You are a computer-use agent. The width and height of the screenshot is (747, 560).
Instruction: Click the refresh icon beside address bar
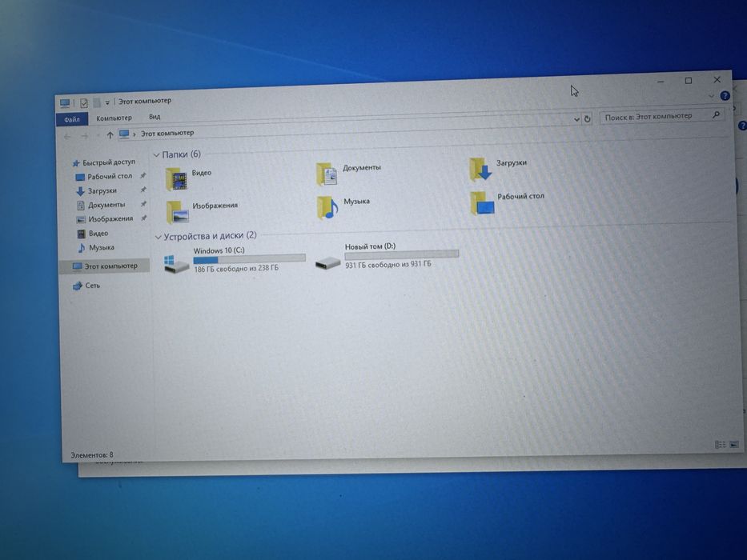(x=588, y=118)
